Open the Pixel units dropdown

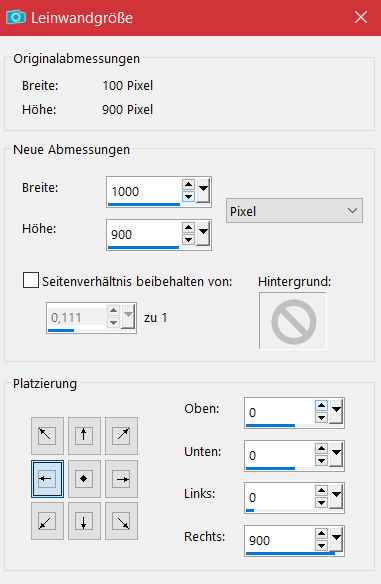pyautogui.click(x=294, y=211)
